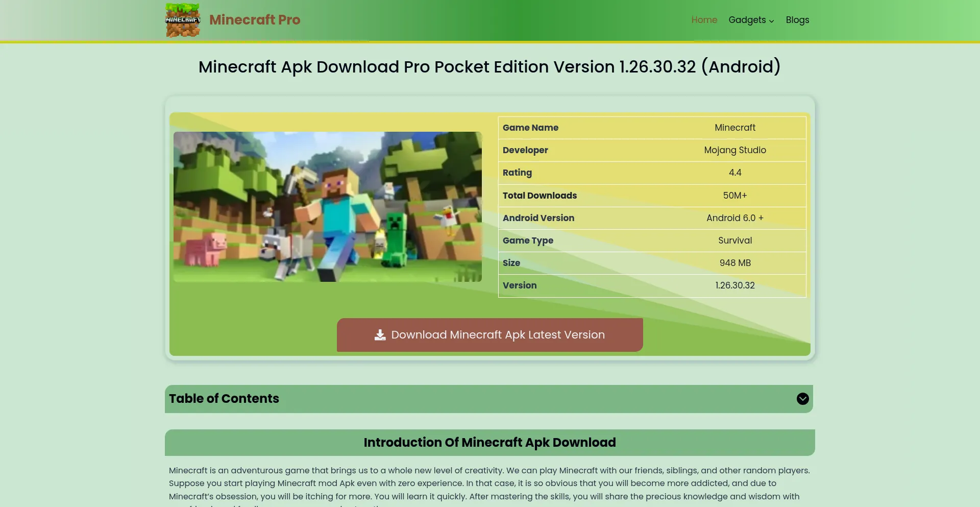Click the page title Minecraft Apk Download Pro
Viewport: 980px width, 507px height.
(x=489, y=67)
